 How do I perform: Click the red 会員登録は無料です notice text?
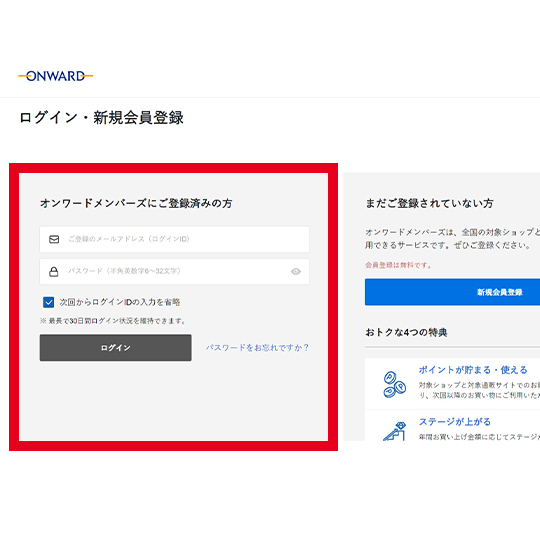(x=398, y=265)
